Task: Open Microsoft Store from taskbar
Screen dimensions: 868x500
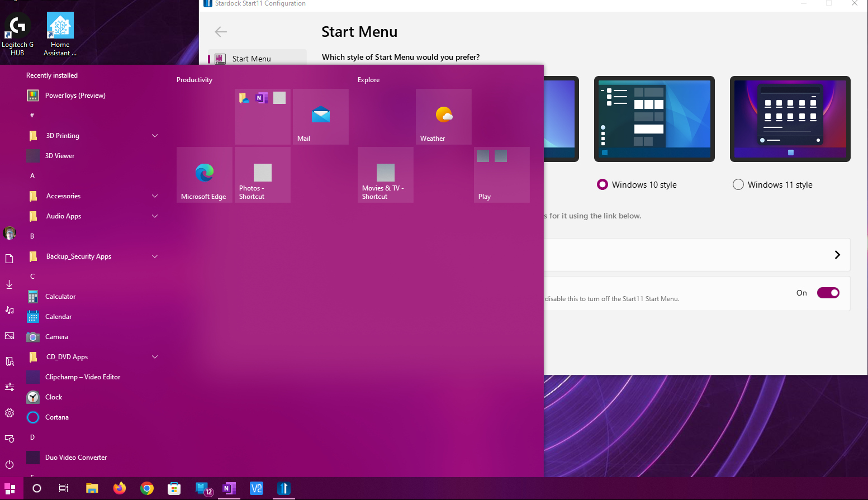Action: coord(174,488)
